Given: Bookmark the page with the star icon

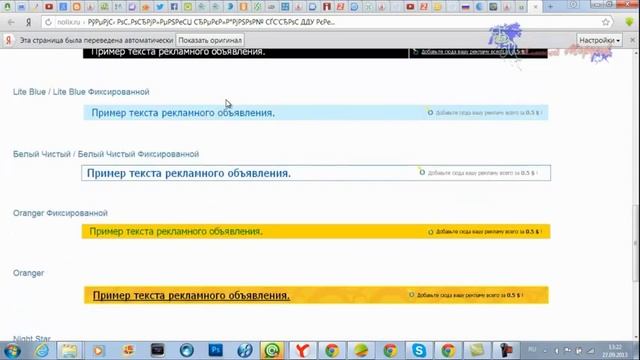Looking at the screenshot, I should [x=606, y=22].
